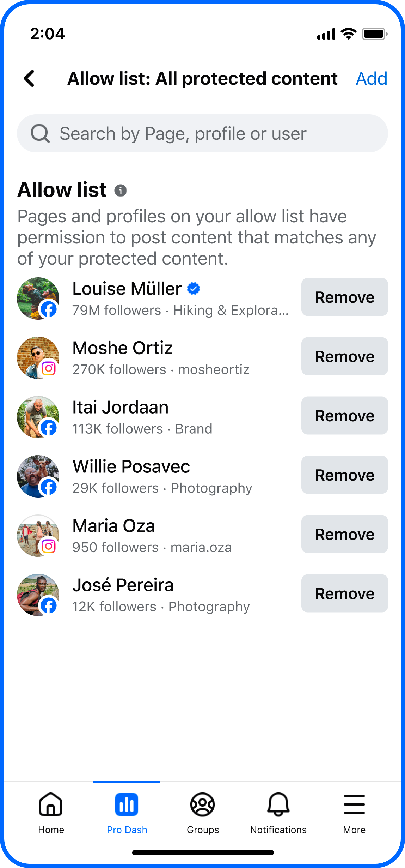Tap the back arrow icon
The image size is (405, 868).
click(29, 78)
